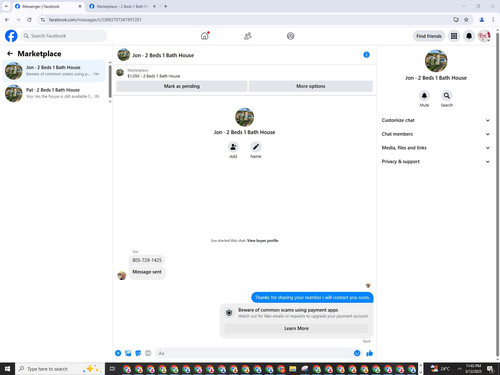Screen dimensions: 500x375
Task: Click the conversation list scrollbar
Action: [x=110, y=82]
